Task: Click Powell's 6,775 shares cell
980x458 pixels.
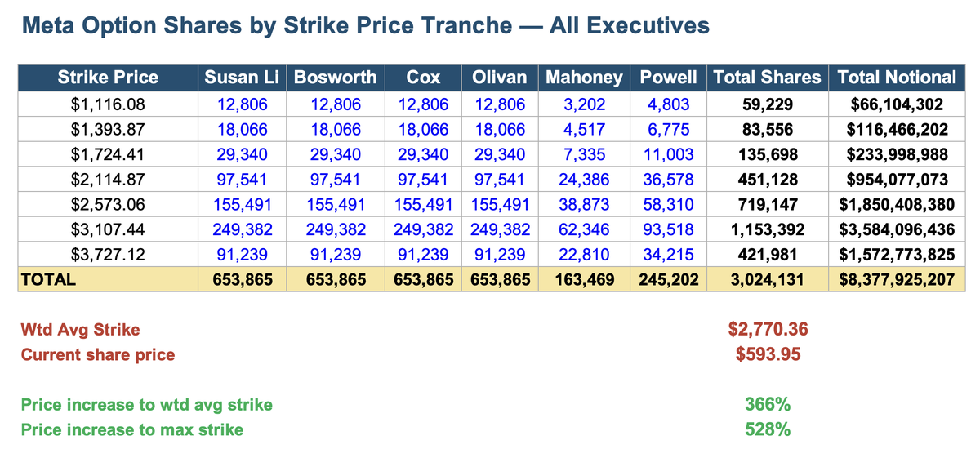Action: [668, 129]
